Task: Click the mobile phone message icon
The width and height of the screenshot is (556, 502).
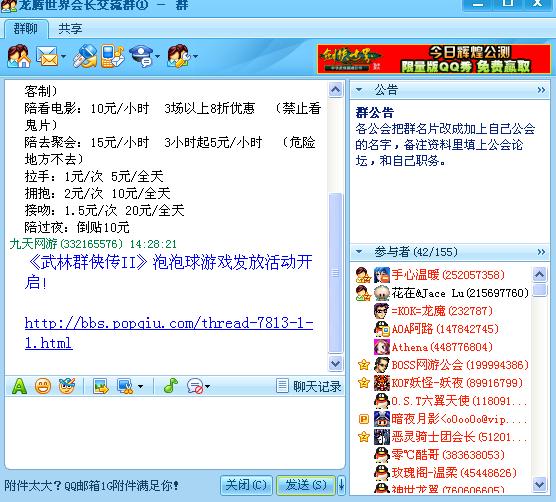Action: point(112,56)
